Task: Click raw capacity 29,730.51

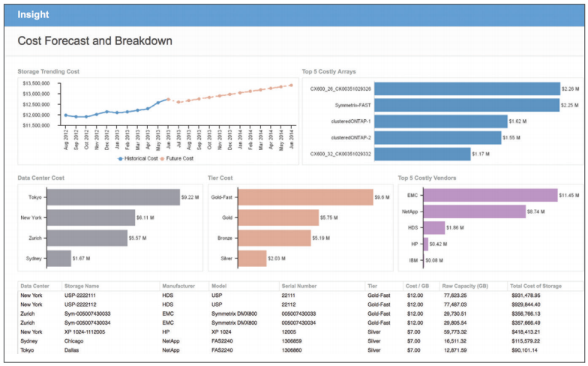Action: [x=455, y=313]
